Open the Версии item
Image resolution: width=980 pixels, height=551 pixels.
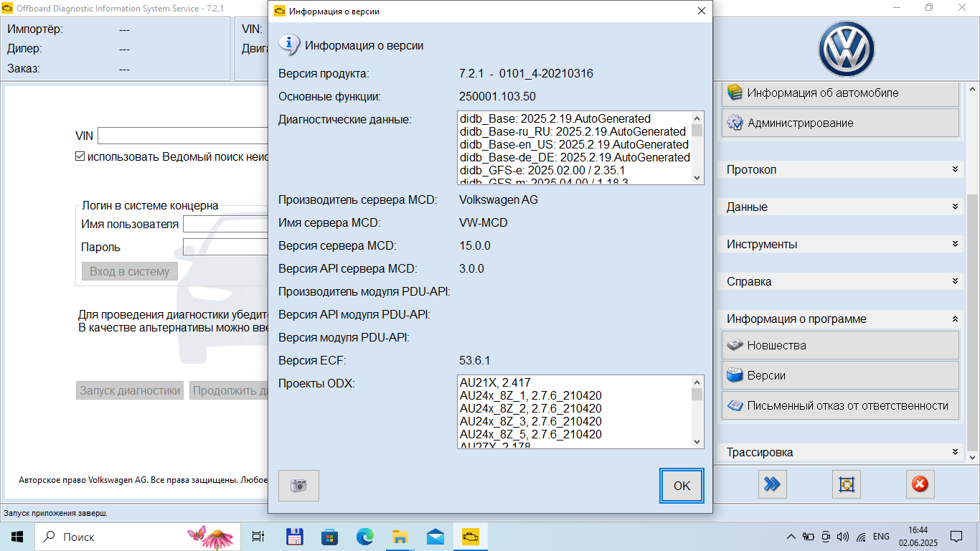point(840,375)
